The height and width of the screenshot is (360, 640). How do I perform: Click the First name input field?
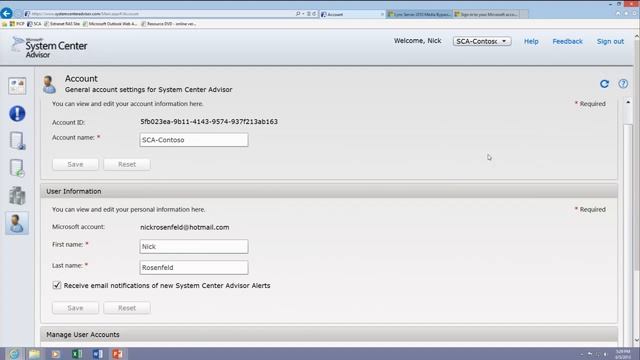pyautogui.click(x=194, y=247)
